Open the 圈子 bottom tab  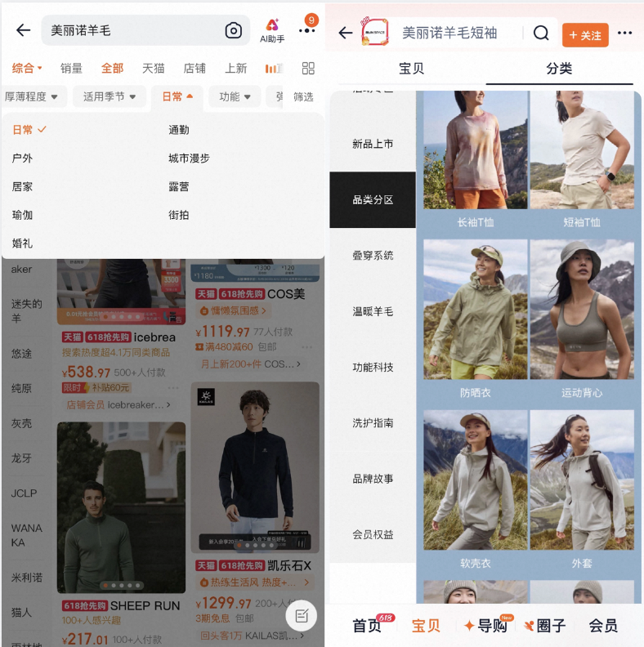545,626
